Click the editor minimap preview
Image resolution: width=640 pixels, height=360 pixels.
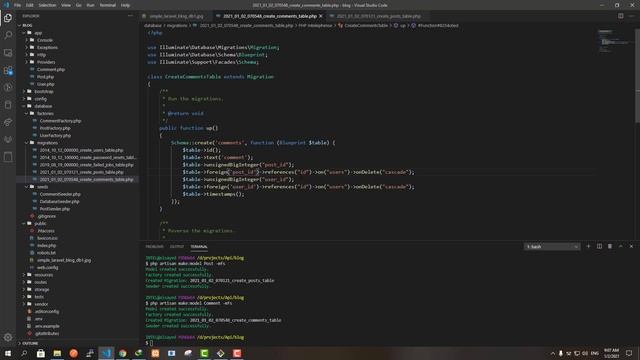(x=614, y=41)
